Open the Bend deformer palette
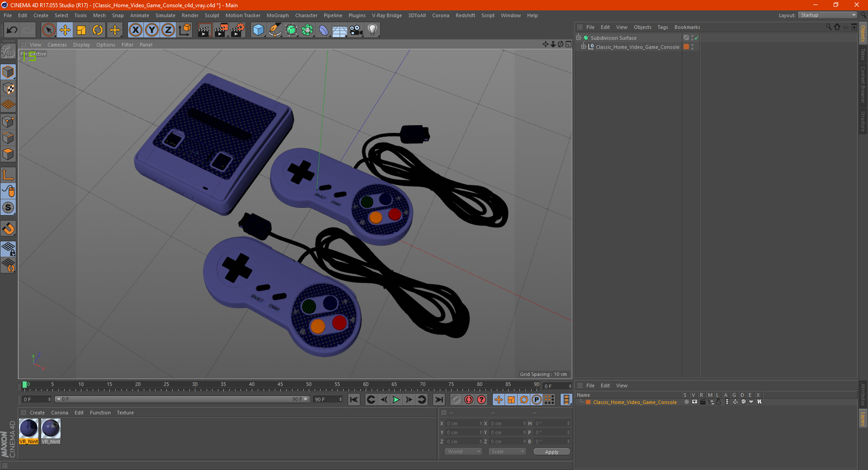The width and height of the screenshot is (868, 470). click(x=324, y=30)
